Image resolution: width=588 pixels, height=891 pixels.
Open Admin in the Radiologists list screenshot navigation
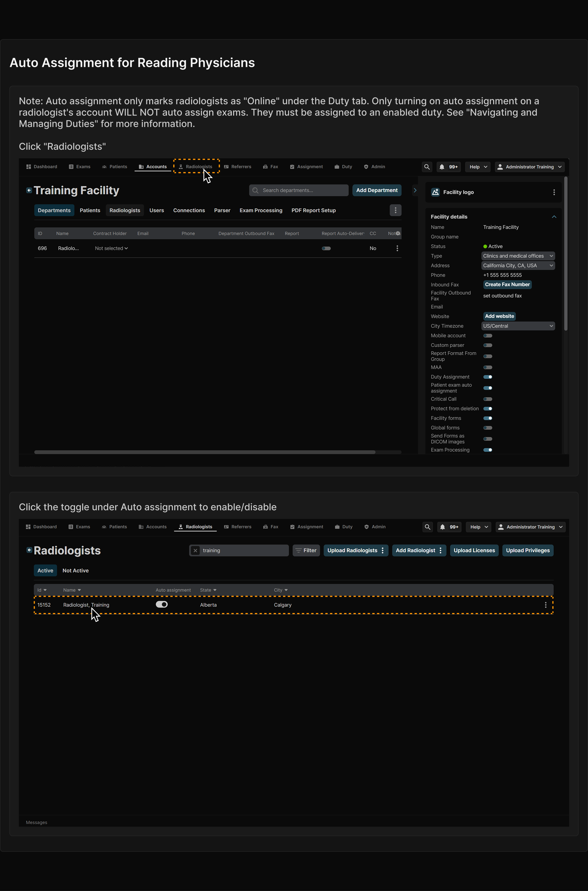[x=375, y=527]
